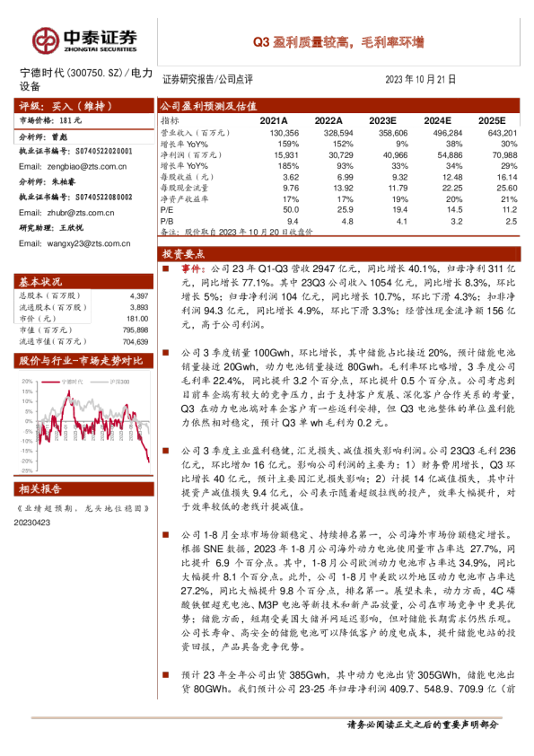
Task: Open email link wangxy23@zts.com.cn
Action: (x=89, y=244)
